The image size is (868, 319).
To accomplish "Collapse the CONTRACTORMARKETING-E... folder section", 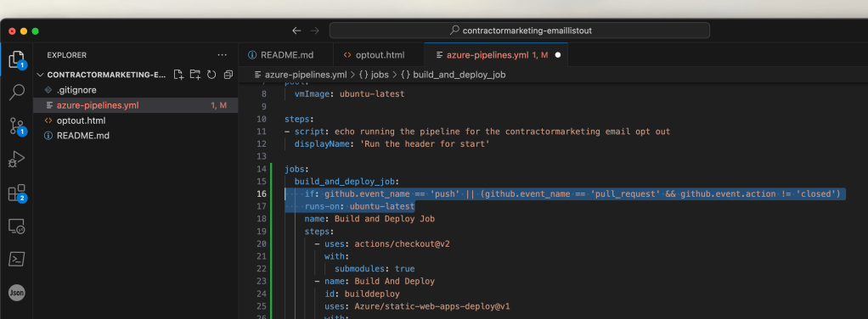I will [101, 75].
